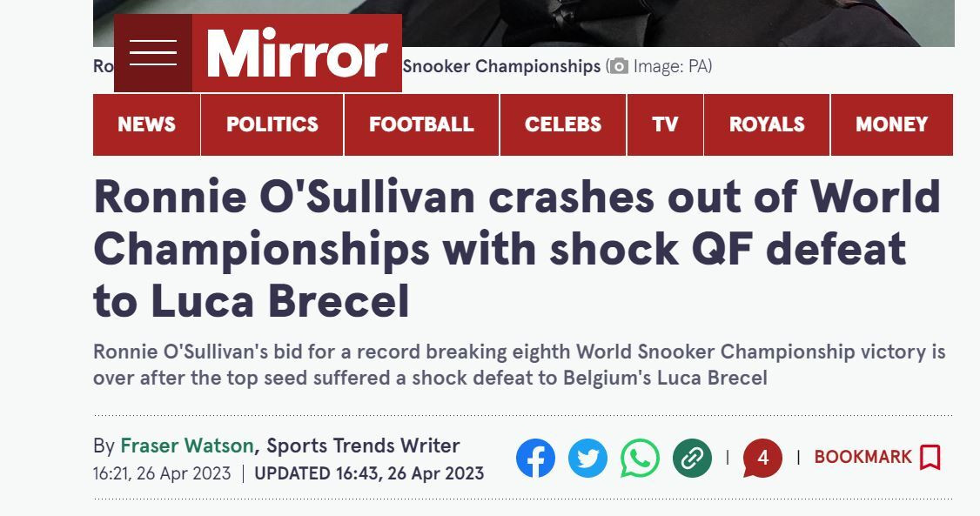This screenshot has width=980, height=516.
Task: Click the camera icon in image credit
Action: click(x=619, y=66)
